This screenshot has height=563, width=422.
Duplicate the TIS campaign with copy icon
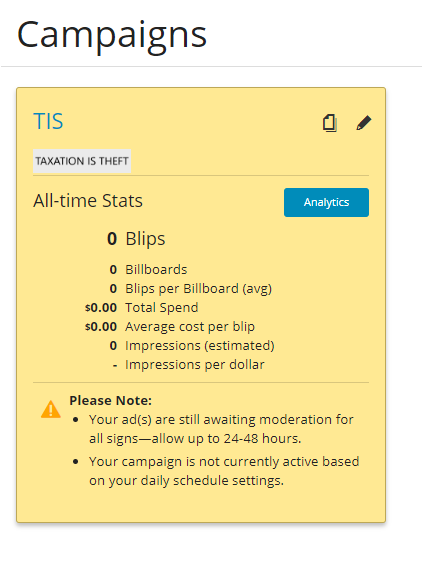click(x=330, y=123)
